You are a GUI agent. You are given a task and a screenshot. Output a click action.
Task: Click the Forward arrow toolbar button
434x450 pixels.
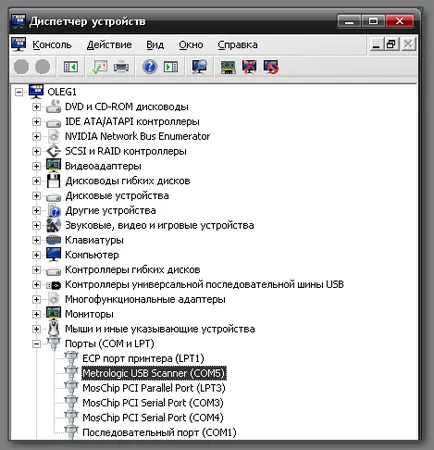coord(43,67)
